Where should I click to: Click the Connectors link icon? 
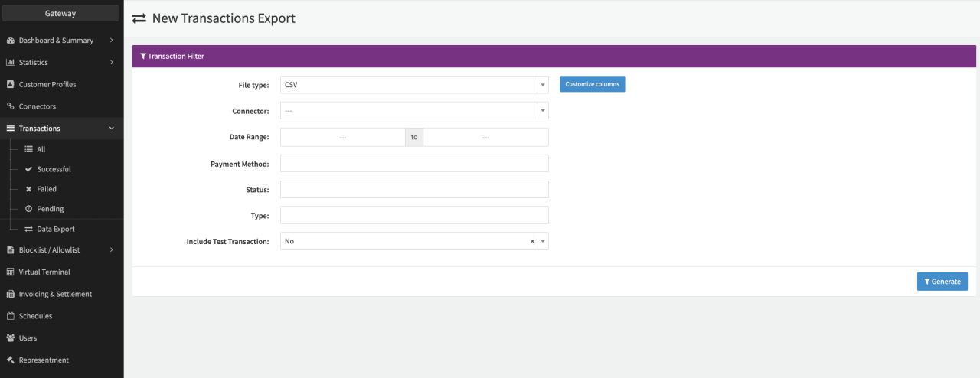click(11, 106)
